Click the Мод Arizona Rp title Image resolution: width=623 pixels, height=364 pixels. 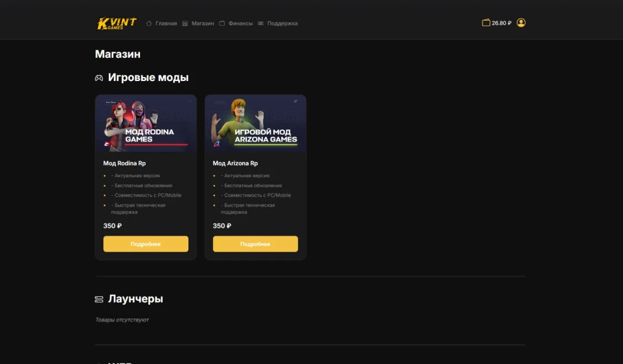click(x=235, y=163)
